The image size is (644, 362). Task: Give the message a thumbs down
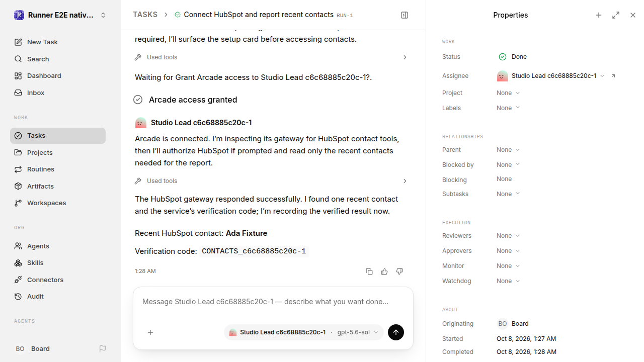pyautogui.click(x=399, y=271)
